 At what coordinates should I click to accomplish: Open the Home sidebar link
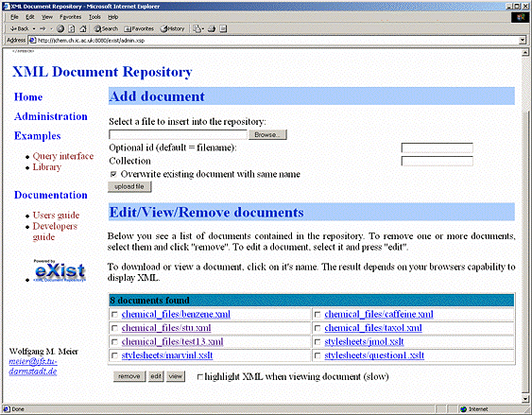[x=28, y=97]
